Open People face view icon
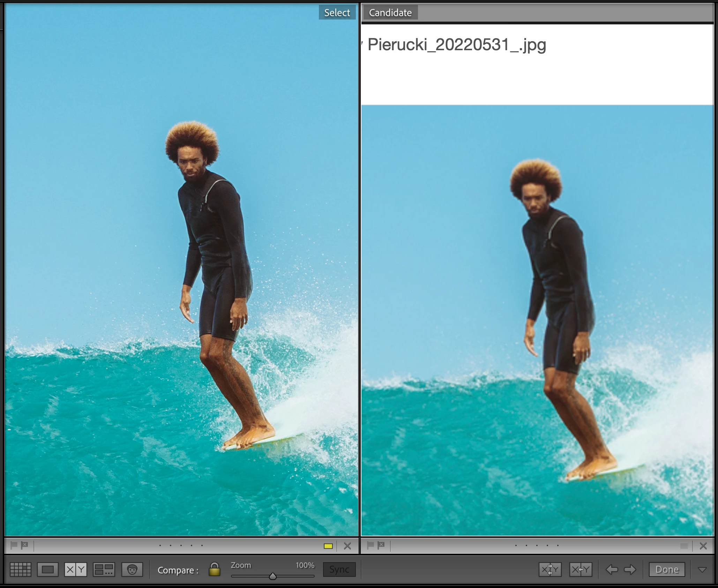Screen dimensions: 718x588 132,570
